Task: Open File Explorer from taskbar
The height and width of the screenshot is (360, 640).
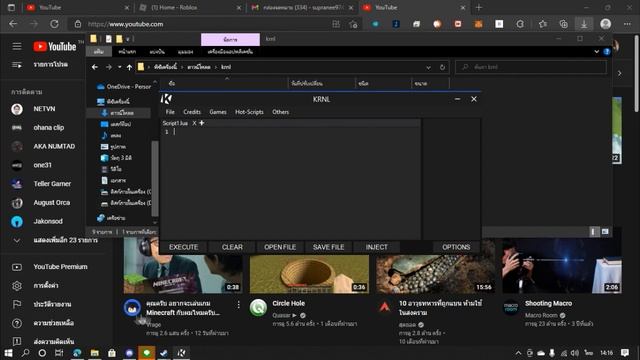Action: tap(94, 353)
